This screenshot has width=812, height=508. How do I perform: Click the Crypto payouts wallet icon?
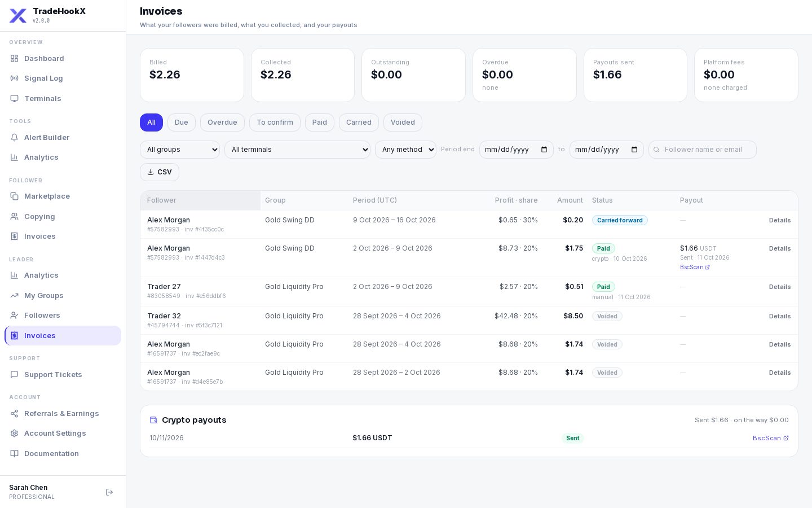coord(153,420)
